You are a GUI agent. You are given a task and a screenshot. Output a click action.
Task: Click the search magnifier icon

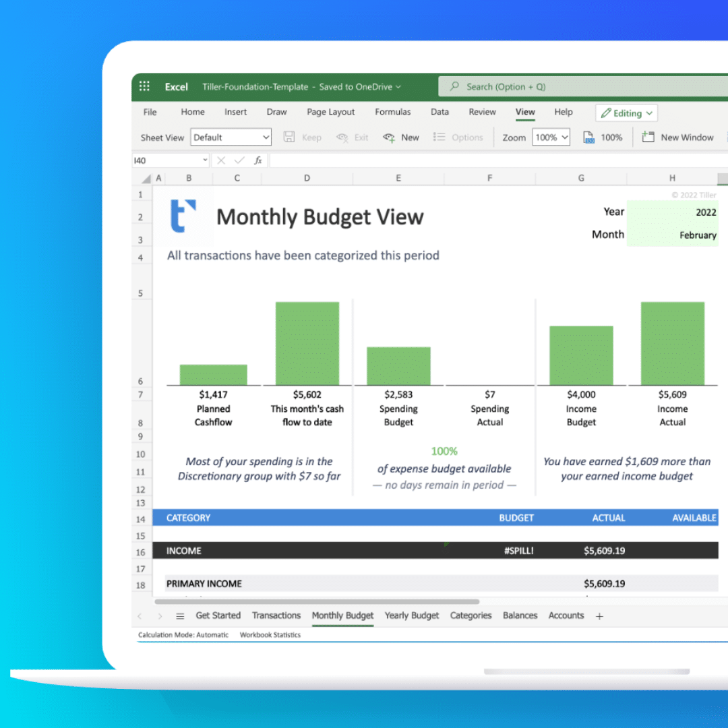(454, 86)
